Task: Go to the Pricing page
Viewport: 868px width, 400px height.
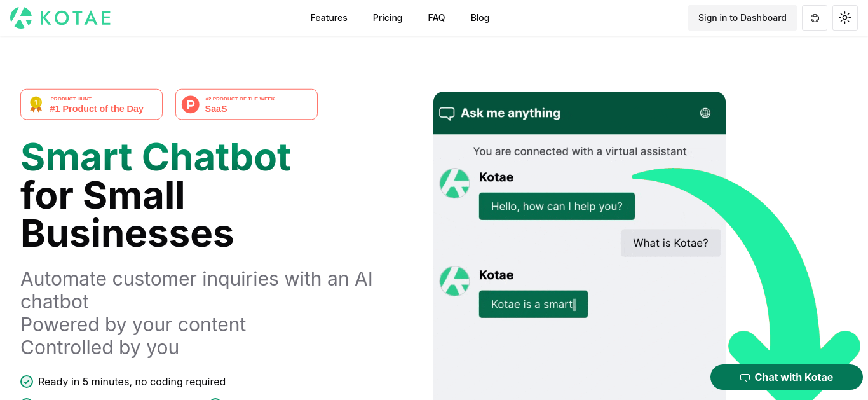Action: pyautogui.click(x=388, y=18)
